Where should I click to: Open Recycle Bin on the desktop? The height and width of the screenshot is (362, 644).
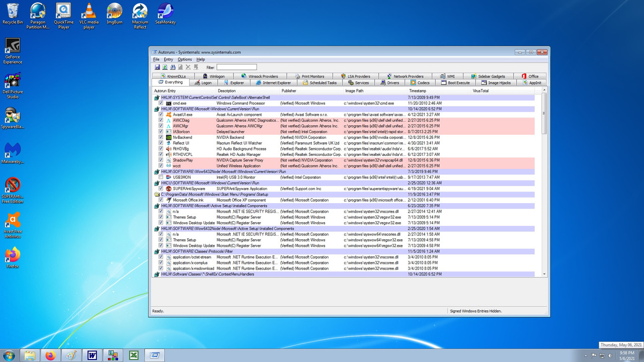coord(13,14)
